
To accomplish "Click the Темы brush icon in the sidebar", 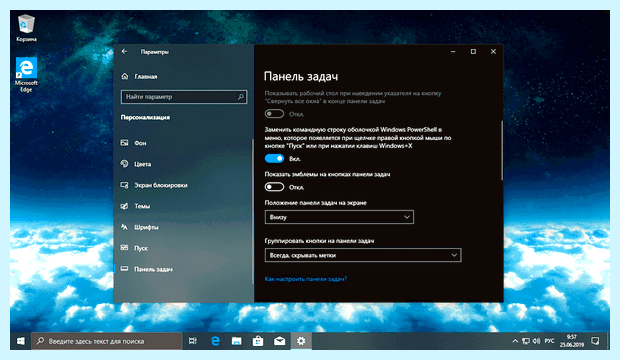I will 125,206.
